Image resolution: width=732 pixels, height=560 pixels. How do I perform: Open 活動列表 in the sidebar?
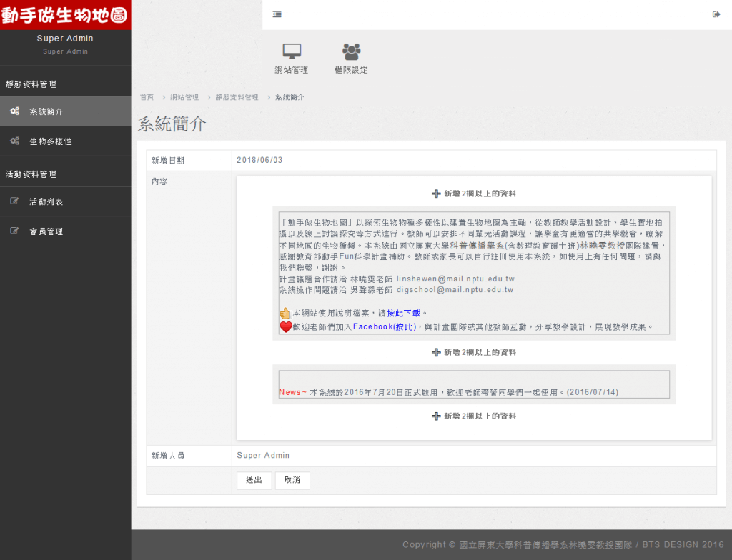coord(65,201)
